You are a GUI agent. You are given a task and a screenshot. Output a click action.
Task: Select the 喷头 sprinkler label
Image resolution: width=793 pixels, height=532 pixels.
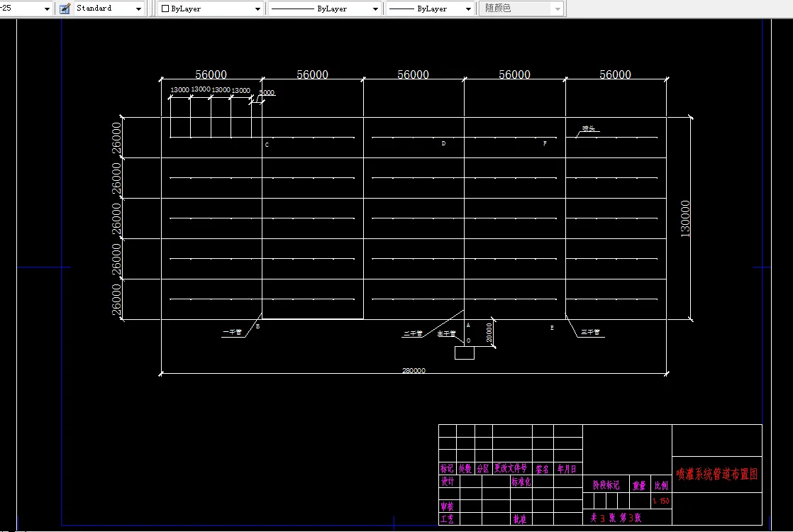589,129
